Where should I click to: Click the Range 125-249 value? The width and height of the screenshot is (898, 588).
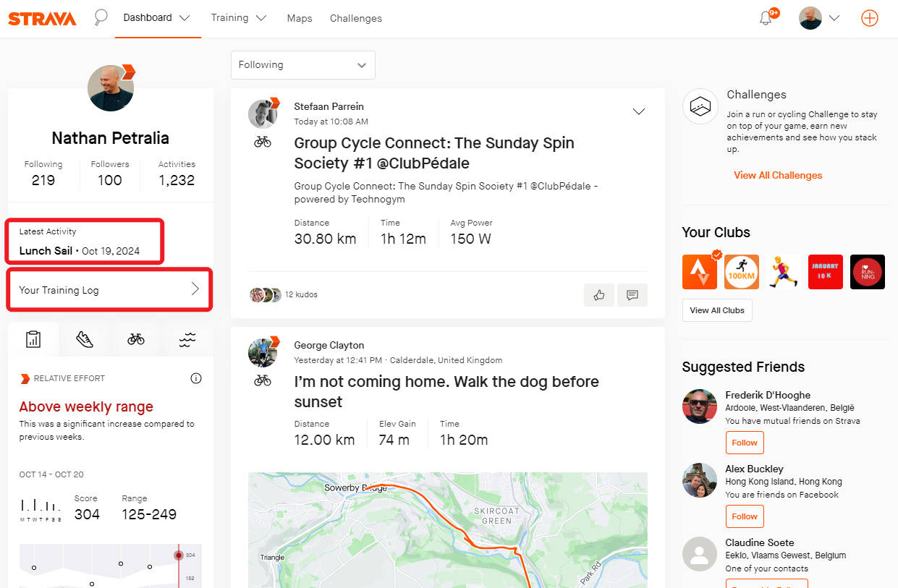(x=148, y=514)
